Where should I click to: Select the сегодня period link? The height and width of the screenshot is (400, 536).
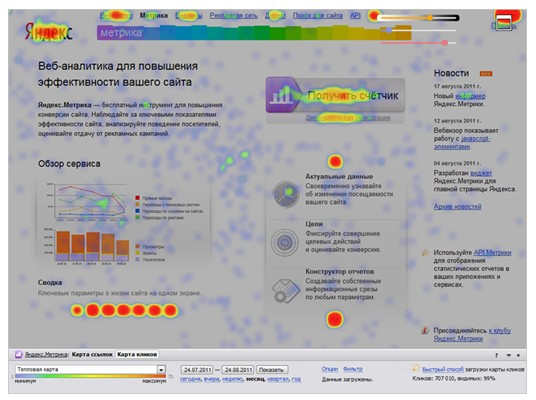pos(191,379)
